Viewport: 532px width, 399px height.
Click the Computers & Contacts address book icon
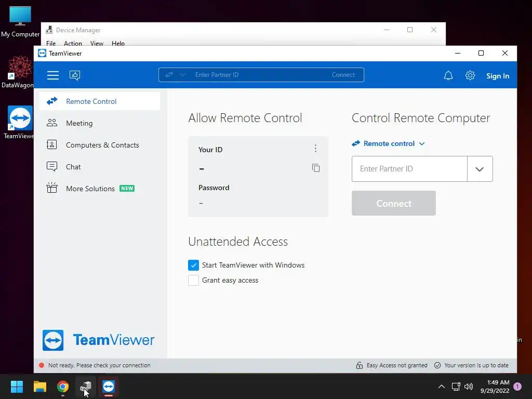51,145
